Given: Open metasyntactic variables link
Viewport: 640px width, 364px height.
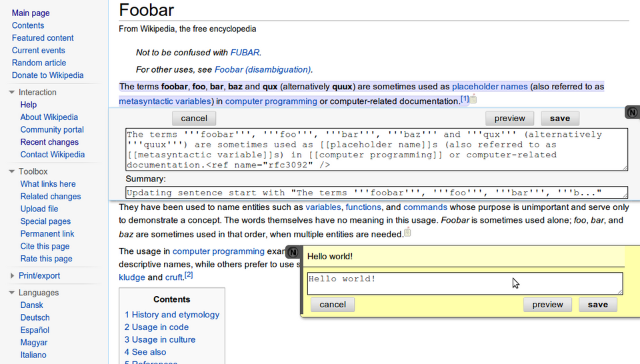Looking at the screenshot, I should pyautogui.click(x=165, y=101).
